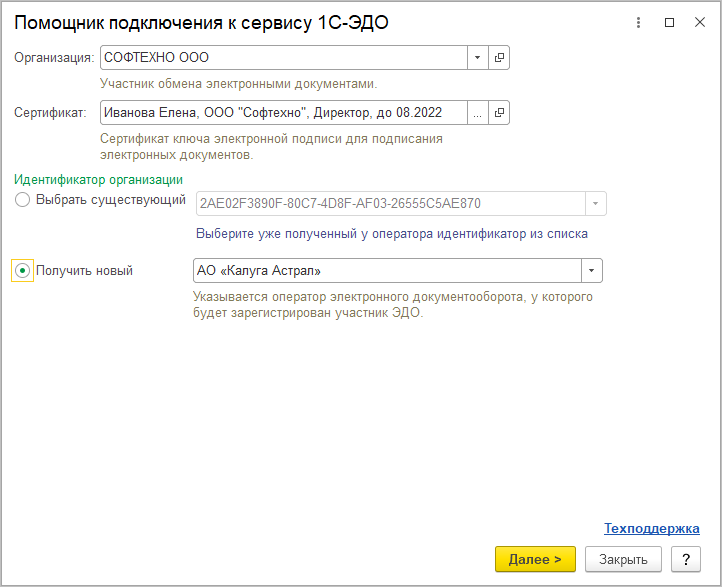Click the hint Указывается оператор электронного документооборота

[393, 305]
